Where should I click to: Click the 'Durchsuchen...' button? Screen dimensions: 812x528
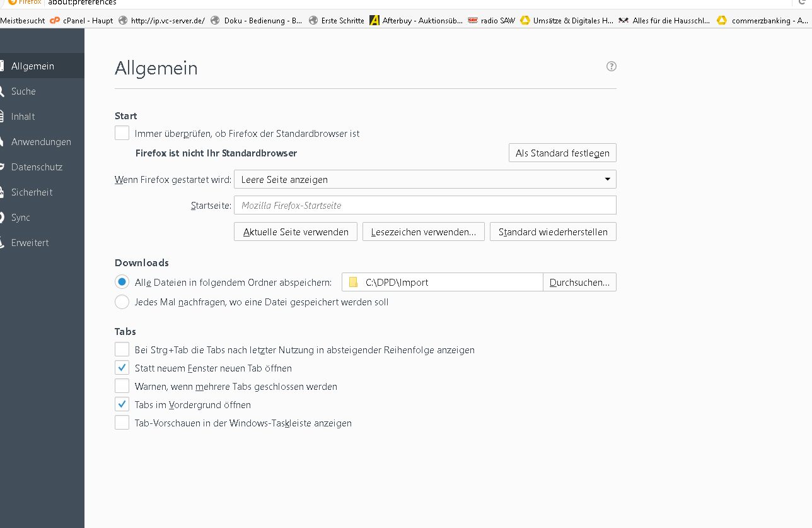(579, 282)
